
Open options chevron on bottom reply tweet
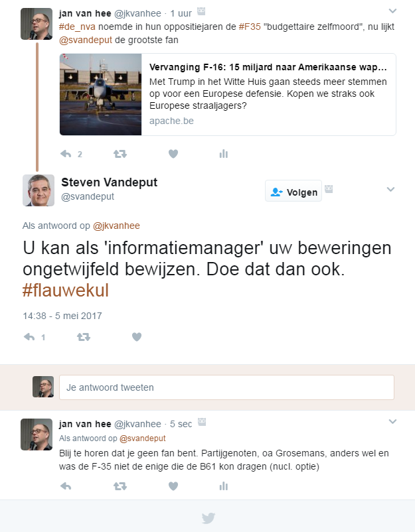pyautogui.click(x=392, y=421)
